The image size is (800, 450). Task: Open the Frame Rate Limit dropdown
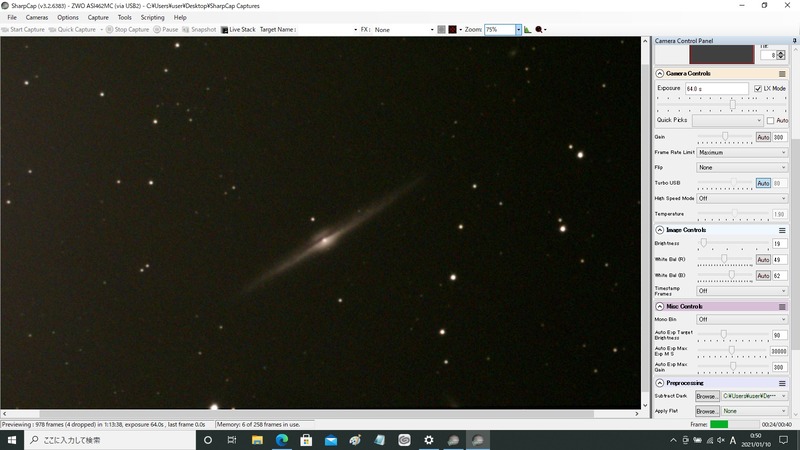tap(742, 153)
